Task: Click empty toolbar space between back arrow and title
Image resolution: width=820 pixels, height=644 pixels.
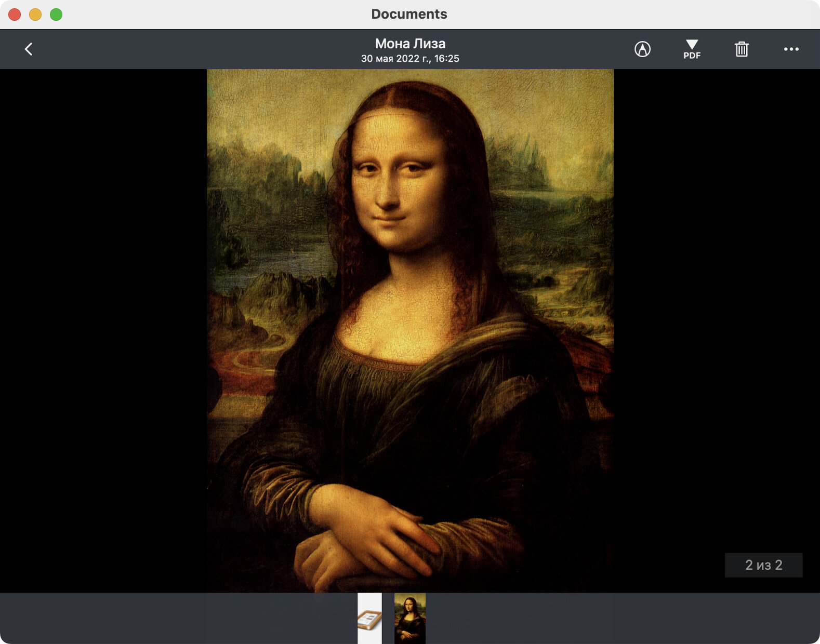Action: pyautogui.click(x=197, y=49)
